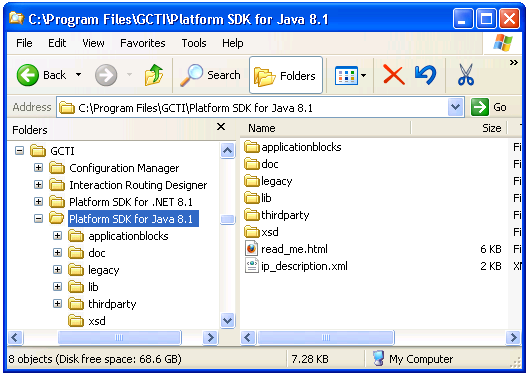Expand lib node in folder tree
This screenshot has height=375, width=529.
[x=57, y=286]
